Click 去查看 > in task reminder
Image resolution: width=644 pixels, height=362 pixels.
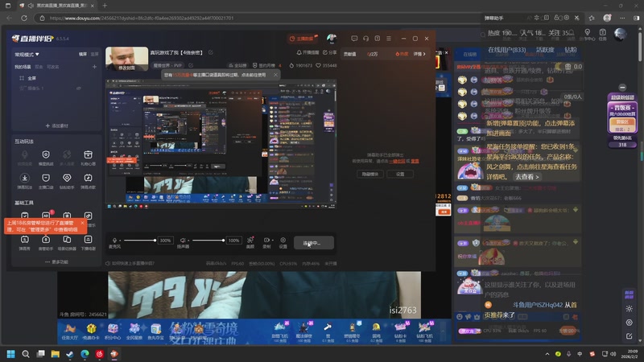pos(527,177)
